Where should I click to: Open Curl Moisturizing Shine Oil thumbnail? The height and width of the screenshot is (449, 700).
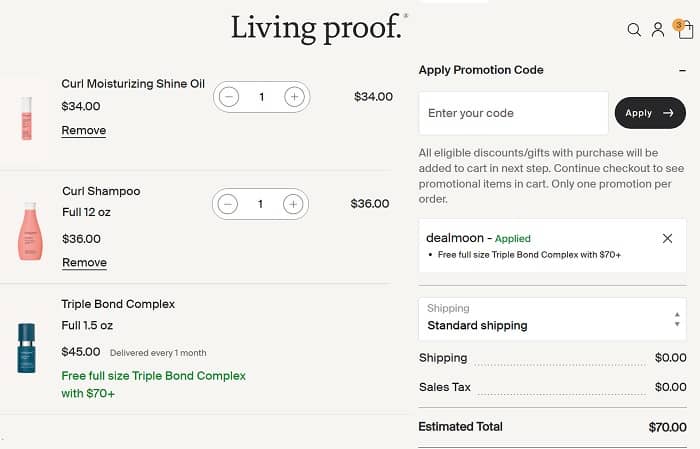[x=26, y=117]
